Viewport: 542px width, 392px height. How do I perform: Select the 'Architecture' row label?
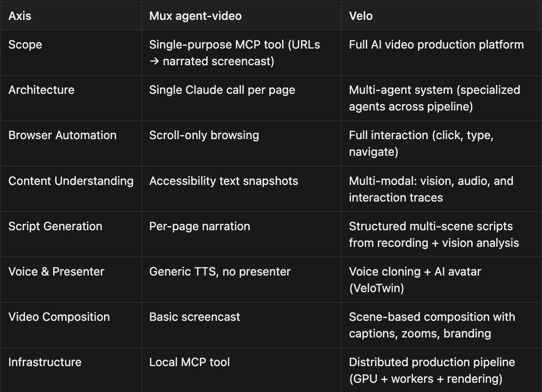point(41,90)
